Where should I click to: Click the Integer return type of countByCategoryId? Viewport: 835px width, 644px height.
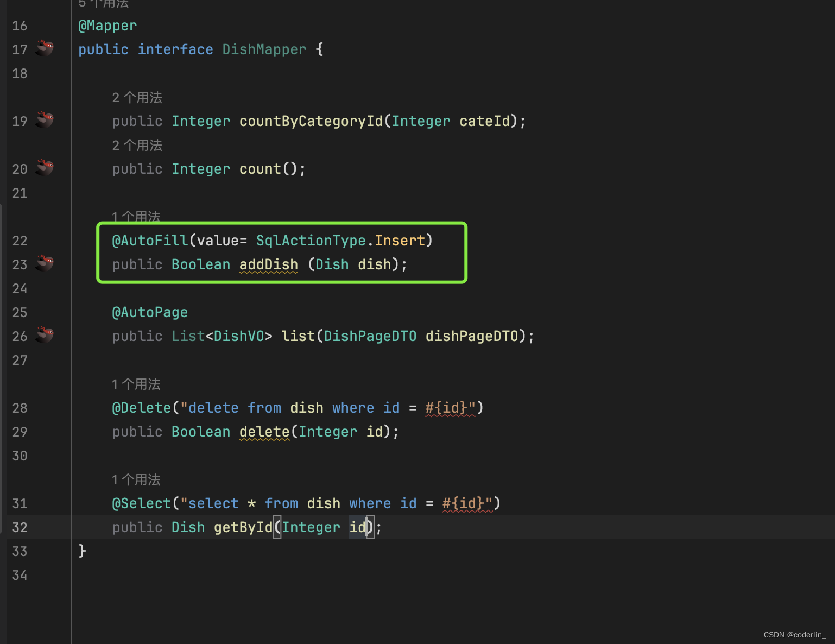click(201, 121)
